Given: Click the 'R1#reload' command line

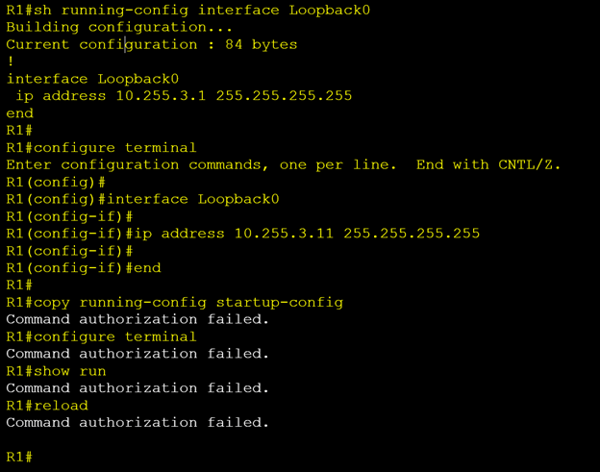Looking at the screenshot, I should [47, 405].
